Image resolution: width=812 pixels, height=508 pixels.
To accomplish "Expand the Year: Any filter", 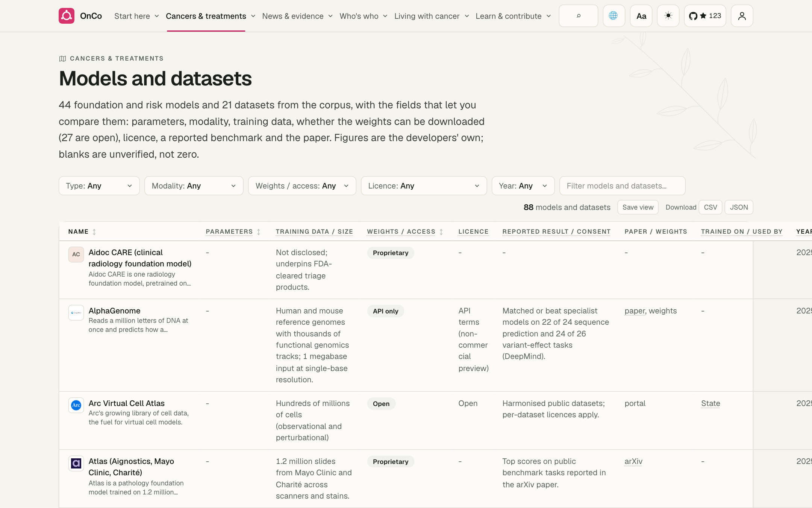I will [x=523, y=186].
